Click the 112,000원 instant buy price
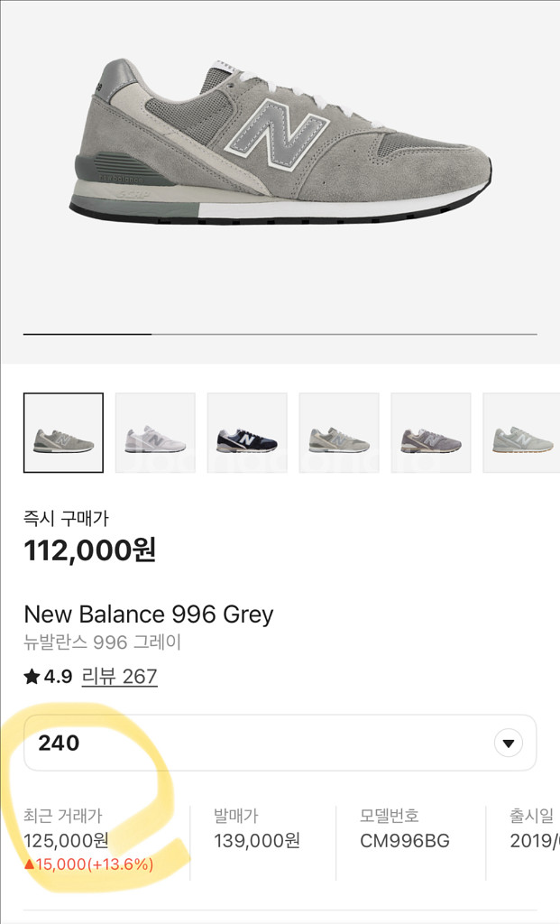The image size is (560, 924). (89, 550)
